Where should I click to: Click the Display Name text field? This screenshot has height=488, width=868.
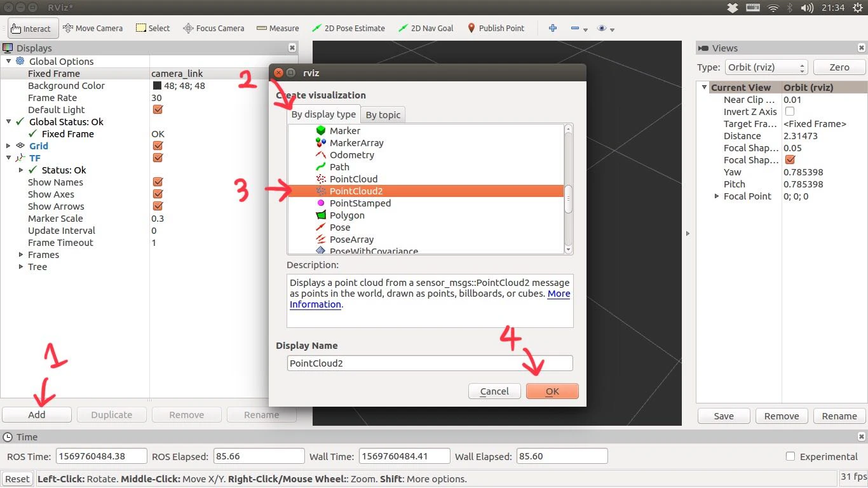[430, 363]
